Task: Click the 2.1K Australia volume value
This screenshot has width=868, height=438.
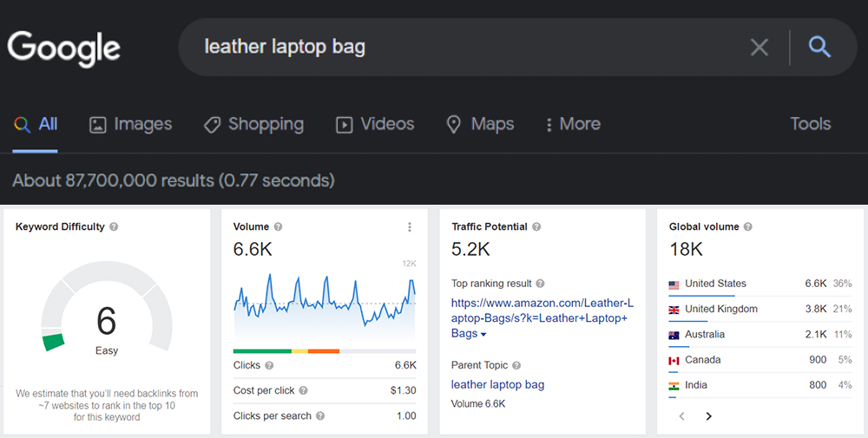Action: click(815, 335)
